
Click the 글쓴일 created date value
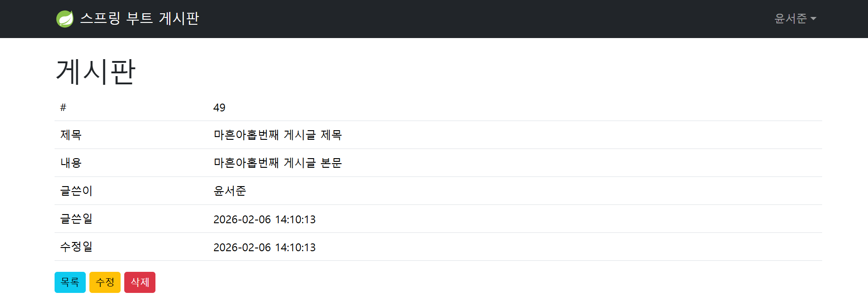(265, 220)
